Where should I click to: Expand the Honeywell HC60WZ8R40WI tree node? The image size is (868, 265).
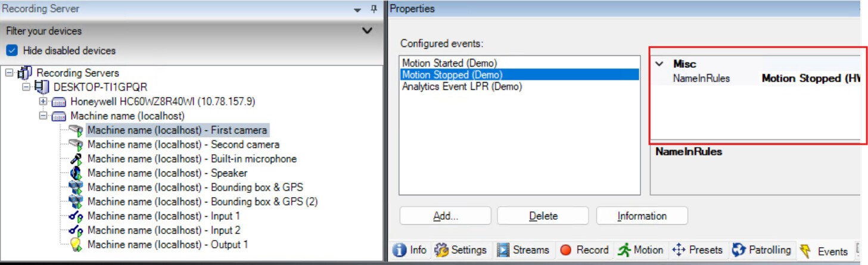[43, 102]
